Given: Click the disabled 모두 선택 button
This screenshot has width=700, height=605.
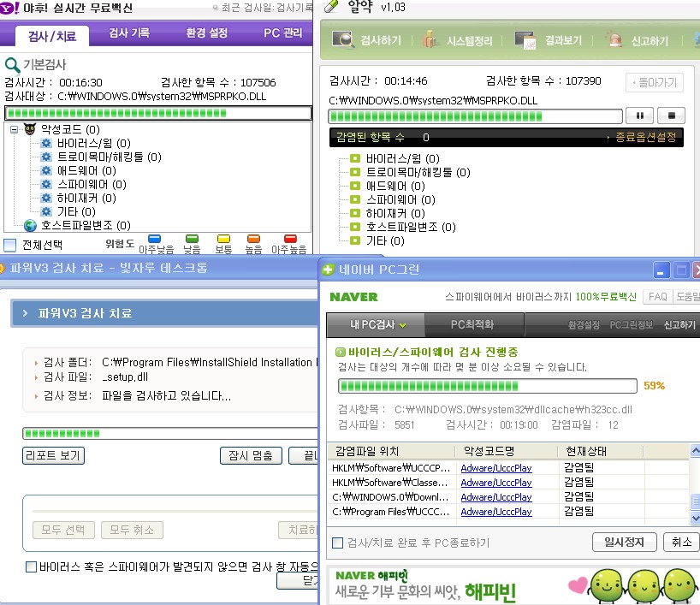Looking at the screenshot, I should click(x=63, y=530).
